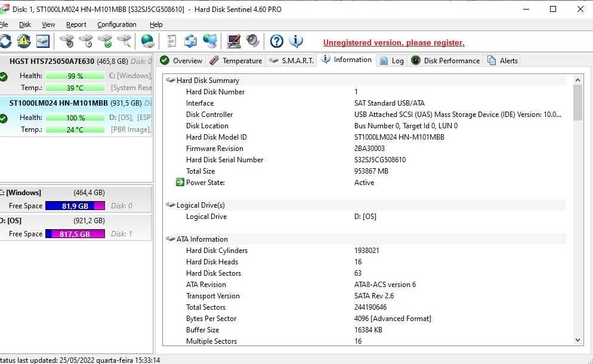Click the disk with stethoscope test icon
This screenshot has height=364, width=593.
coord(67,41)
